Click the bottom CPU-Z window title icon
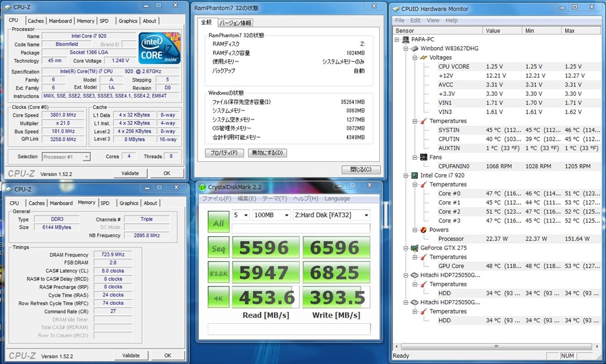Screen dimensions: 606x364 [8, 189]
